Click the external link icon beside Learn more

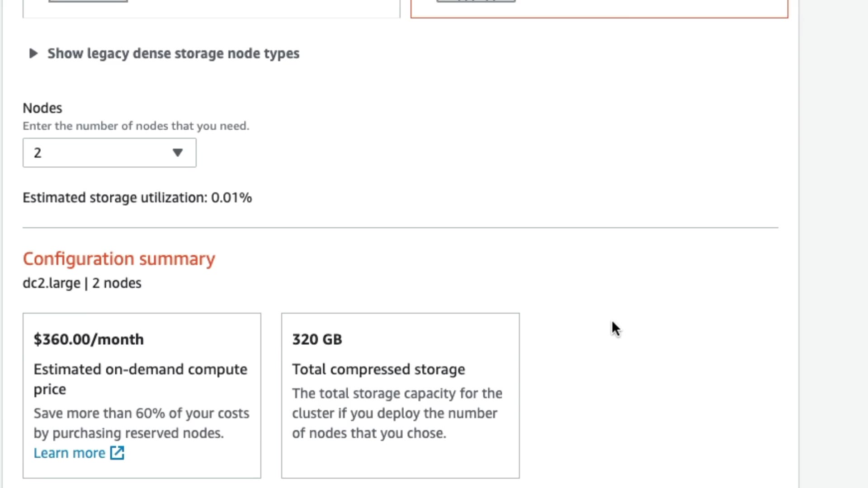[118, 453]
